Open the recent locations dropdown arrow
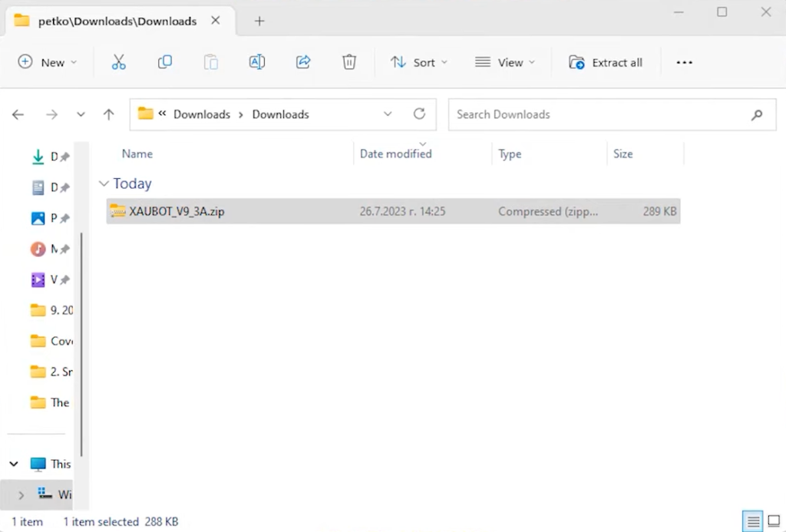The width and height of the screenshot is (786, 532). click(x=81, y=114)
